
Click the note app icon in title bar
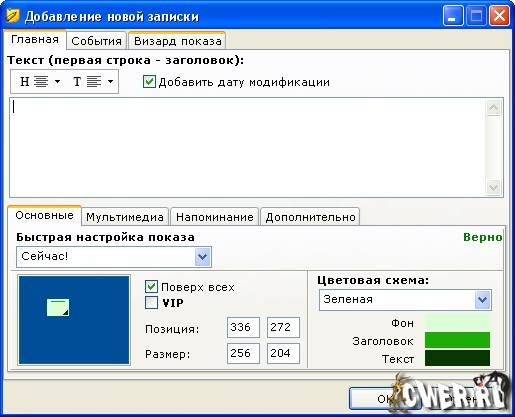click(x=13, y=16)
